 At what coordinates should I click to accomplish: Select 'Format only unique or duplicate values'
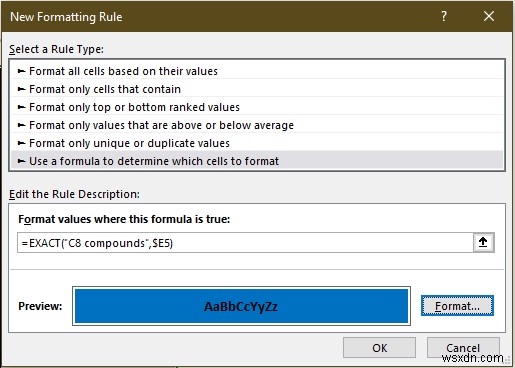coord(257,143)
